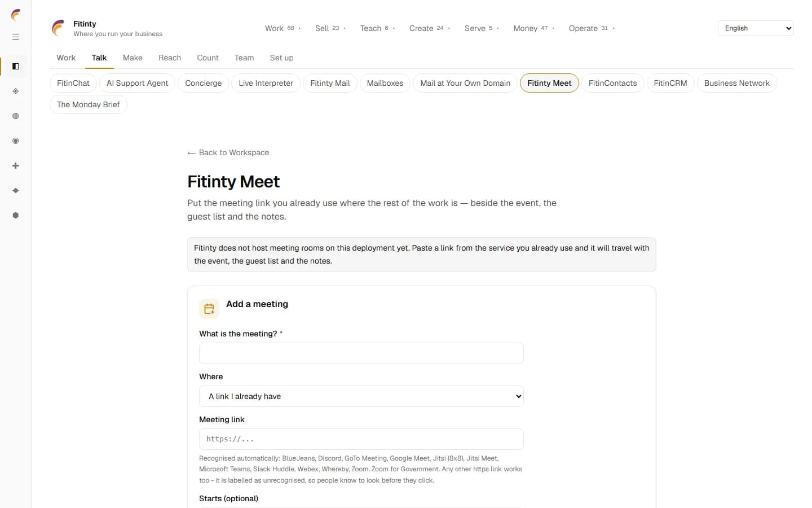This screenshot has height=508, width=812.
Task: Click the calendar icon beside Add a meeting
Action: click(209, 309)
